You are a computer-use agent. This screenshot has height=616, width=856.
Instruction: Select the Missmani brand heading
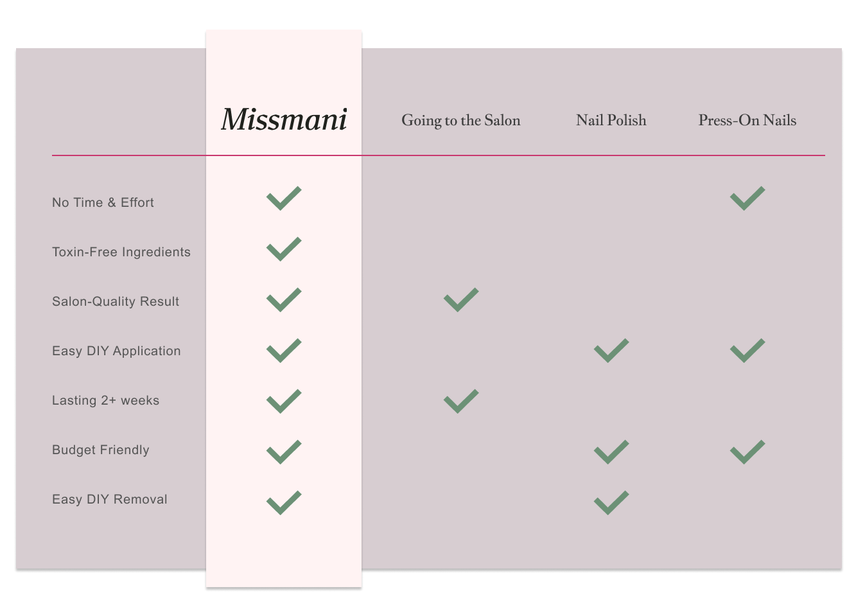click(284, 119)
